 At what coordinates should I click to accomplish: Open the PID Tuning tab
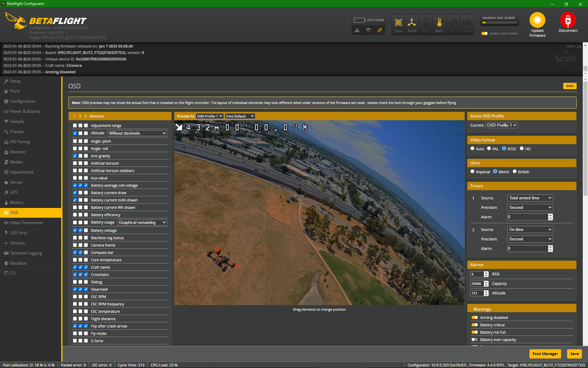pyautogui.click(x=20, y=142)
